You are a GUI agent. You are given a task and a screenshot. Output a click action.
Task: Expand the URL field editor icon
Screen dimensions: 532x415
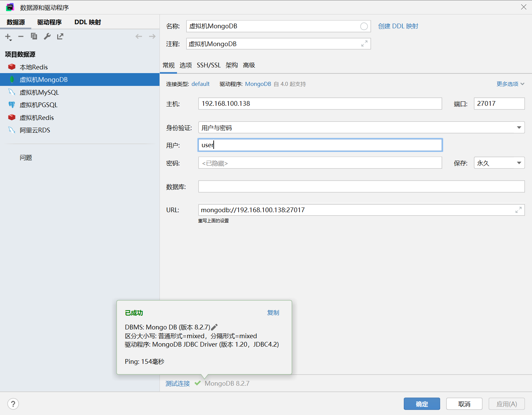click(x=519, y=210)
